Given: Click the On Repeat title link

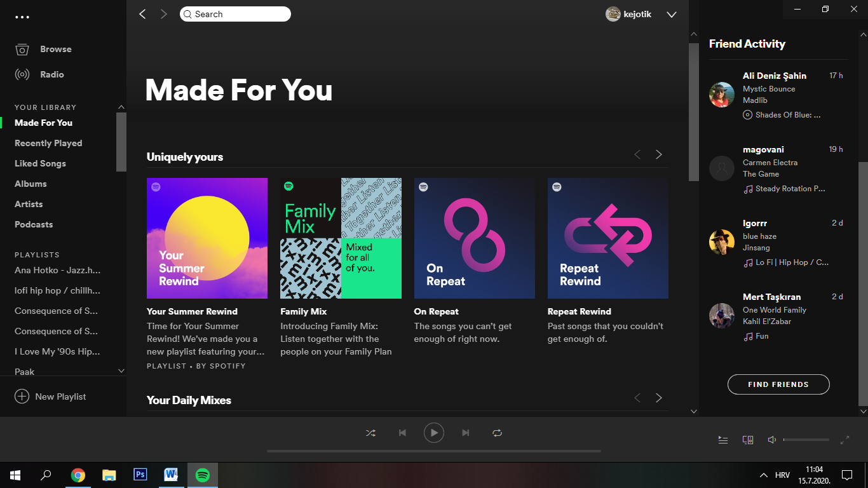Looking at the screenshot, I should click(x=437, y=311).
